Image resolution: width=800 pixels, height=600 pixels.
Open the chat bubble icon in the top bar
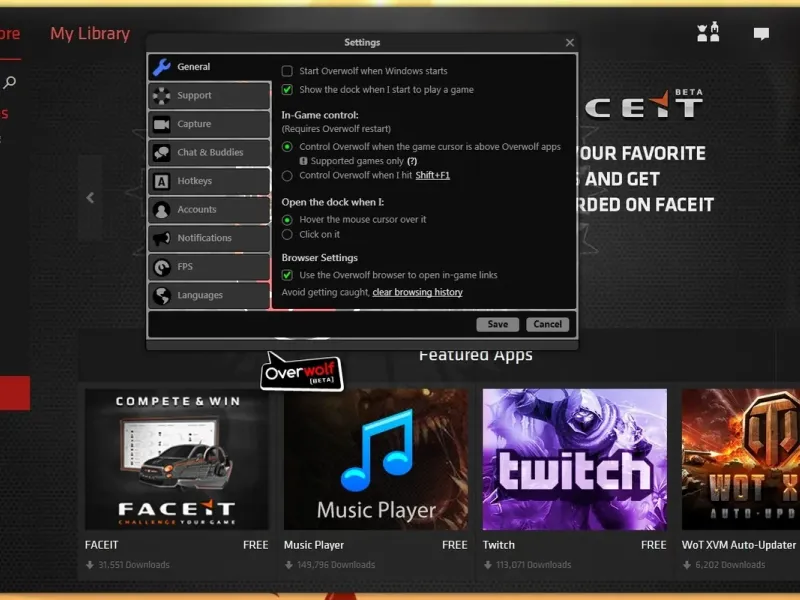point(761,34)
